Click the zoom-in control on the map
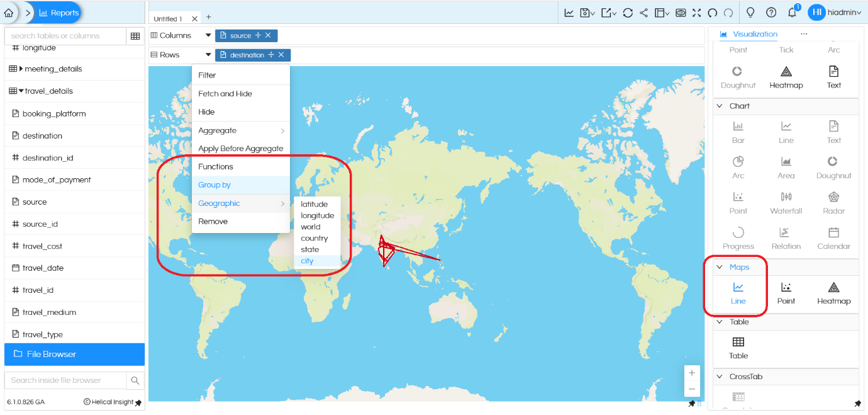Screen dimensions: 868x415 pyautogui.click(x=692, y=373)
